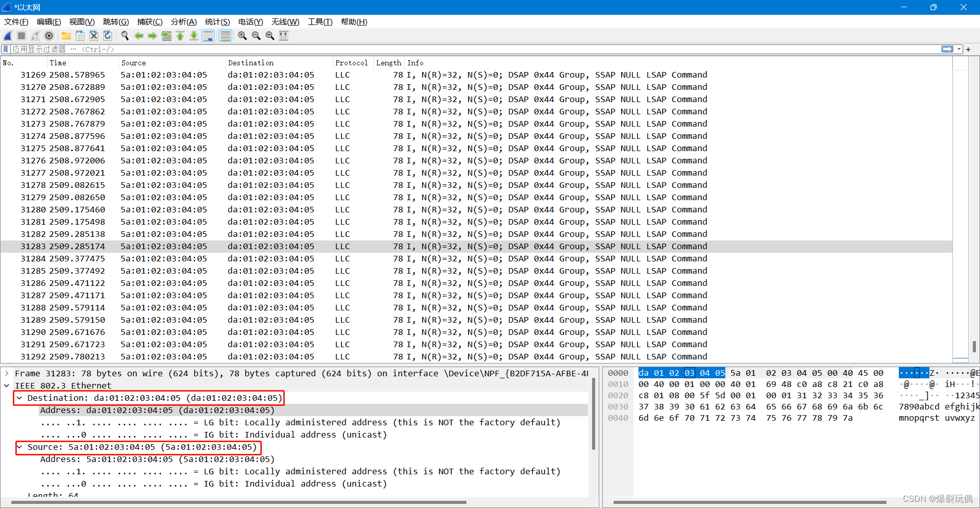The image size is (980, 508).
Task: Find a packet with magnifier icon
Action: [x=125, y=36]
